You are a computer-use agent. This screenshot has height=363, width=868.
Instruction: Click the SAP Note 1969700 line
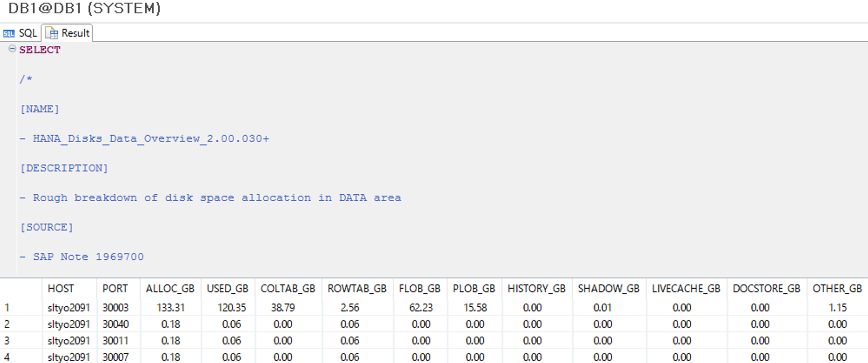coord(82,257)
